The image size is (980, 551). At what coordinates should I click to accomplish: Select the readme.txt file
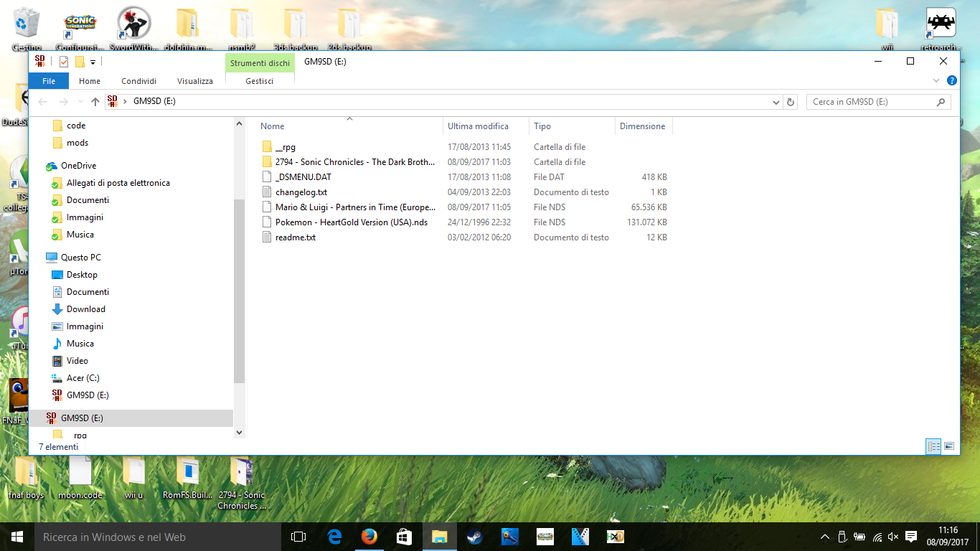pos(288,237)
